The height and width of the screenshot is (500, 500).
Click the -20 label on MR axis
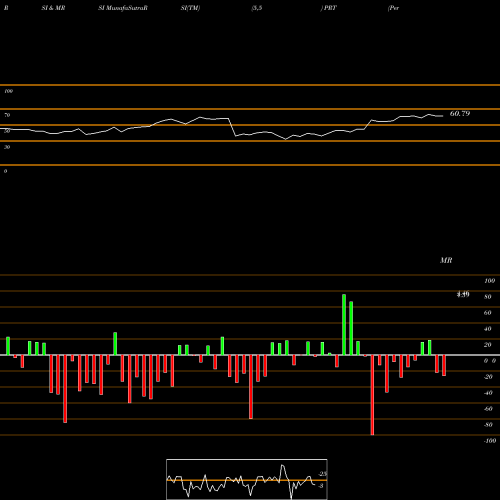(488, 377)
